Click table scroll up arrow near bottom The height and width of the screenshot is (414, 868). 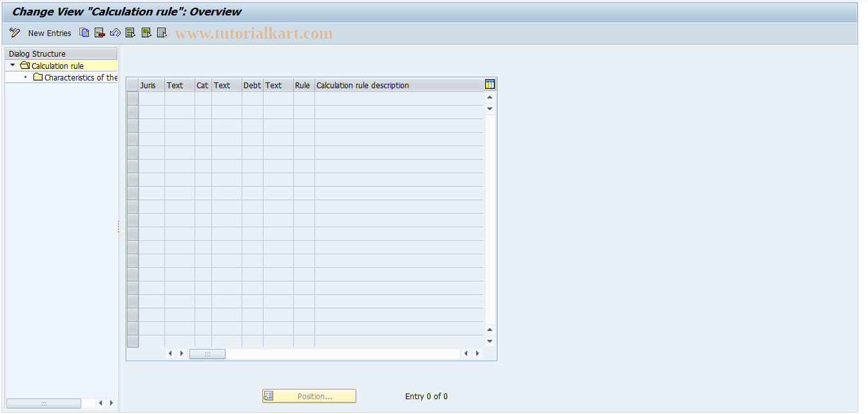[x=490, y=330]
